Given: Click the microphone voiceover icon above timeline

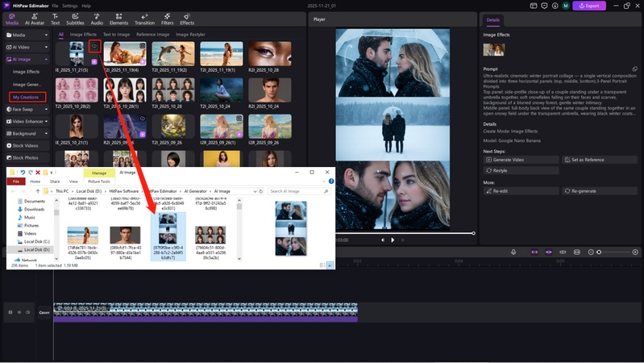Looking at the screenshot, I should coord(513,252).
